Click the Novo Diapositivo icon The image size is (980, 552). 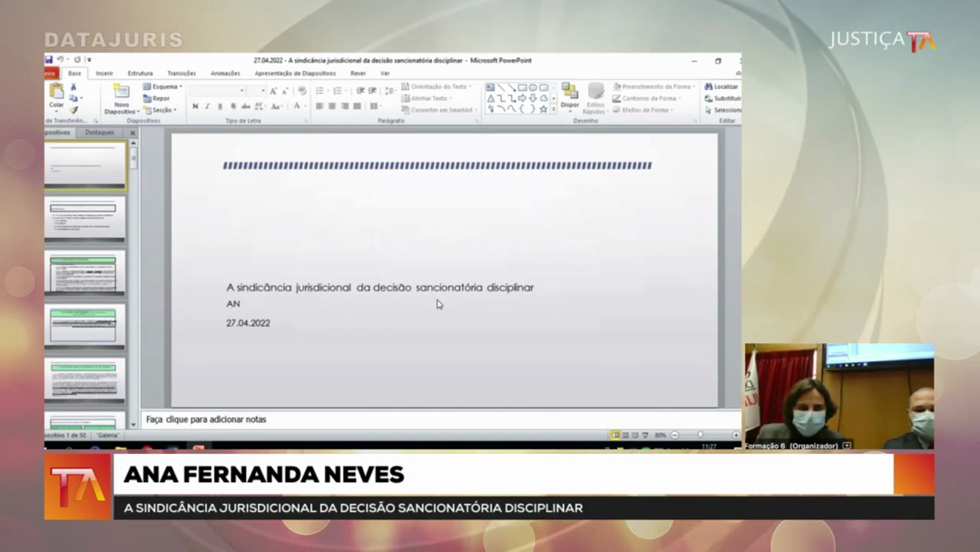pyautogui.click(x=121, y=92)
